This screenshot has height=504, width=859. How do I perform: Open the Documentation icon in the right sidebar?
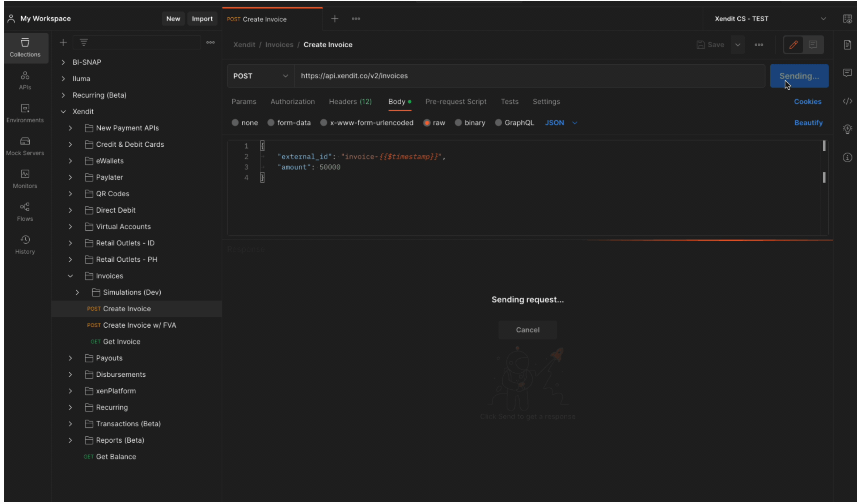pos(847,45)
